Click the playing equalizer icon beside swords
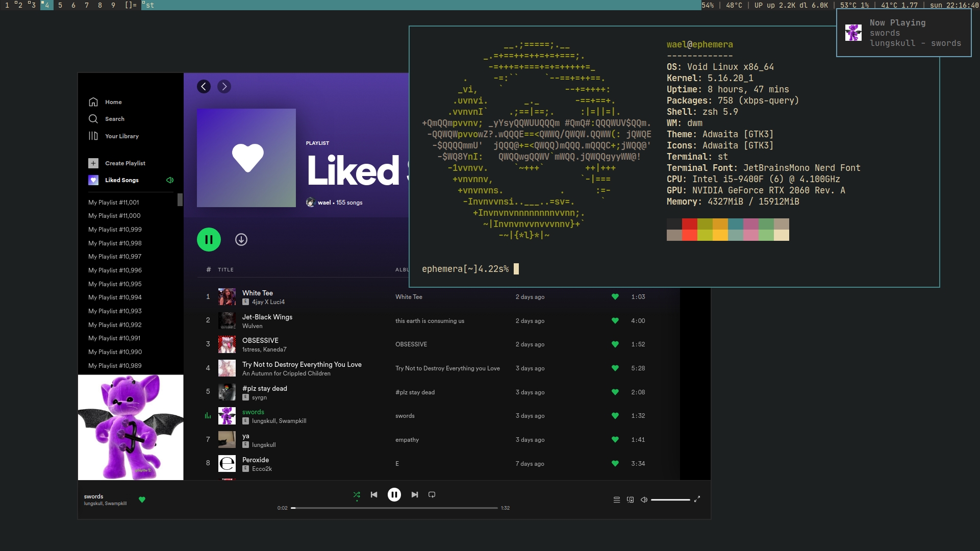 click(x=208, y=416)
